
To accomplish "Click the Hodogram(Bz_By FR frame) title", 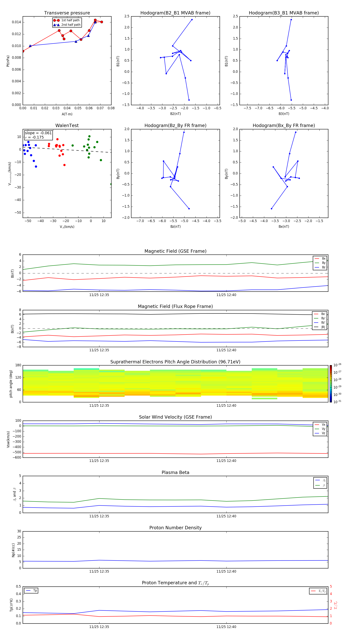I will point(175,125).
